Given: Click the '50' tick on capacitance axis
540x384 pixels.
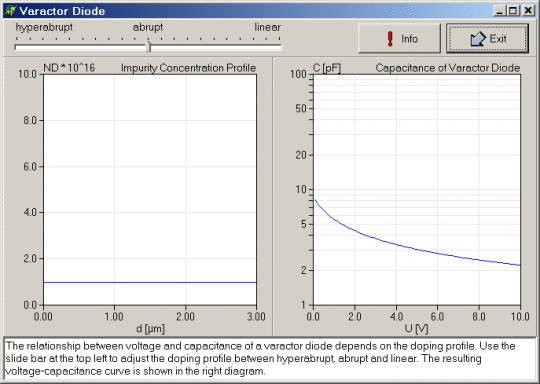Looking at the screenshot, I should (301, 108).
